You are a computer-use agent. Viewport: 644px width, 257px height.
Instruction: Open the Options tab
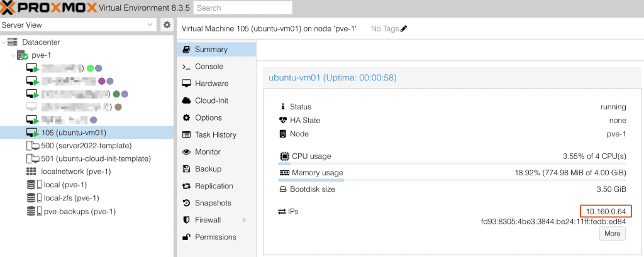point(217,118)
